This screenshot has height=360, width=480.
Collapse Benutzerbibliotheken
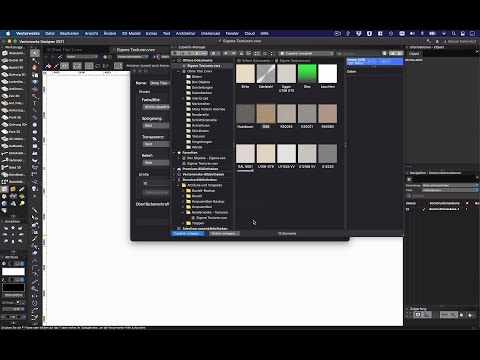pos(174,180)
